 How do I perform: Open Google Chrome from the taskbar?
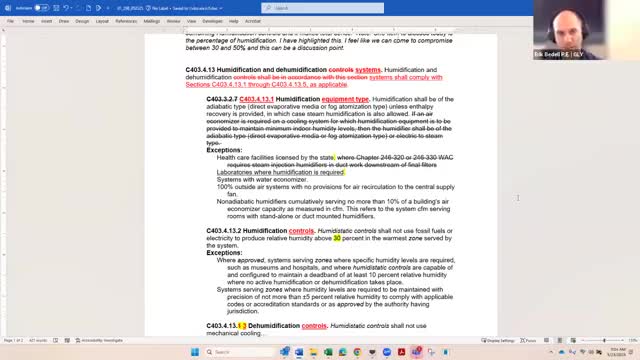point(358,352)
